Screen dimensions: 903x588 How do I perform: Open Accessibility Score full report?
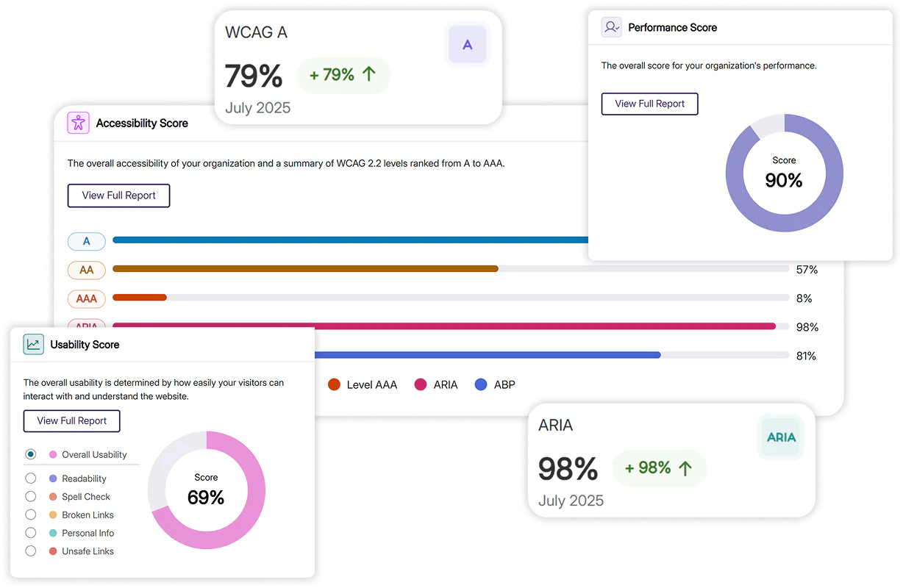click(x=118, y=196)
